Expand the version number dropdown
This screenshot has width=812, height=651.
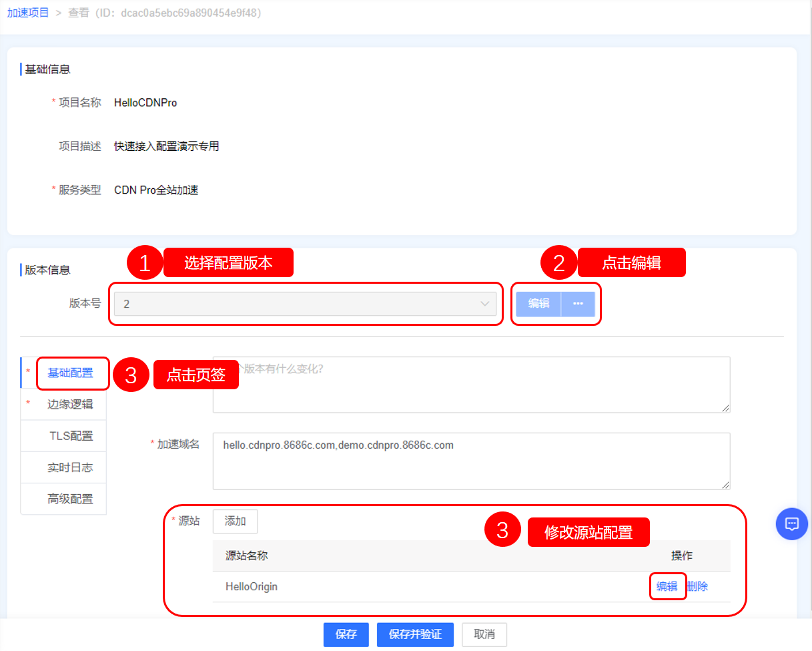point(305,304)
